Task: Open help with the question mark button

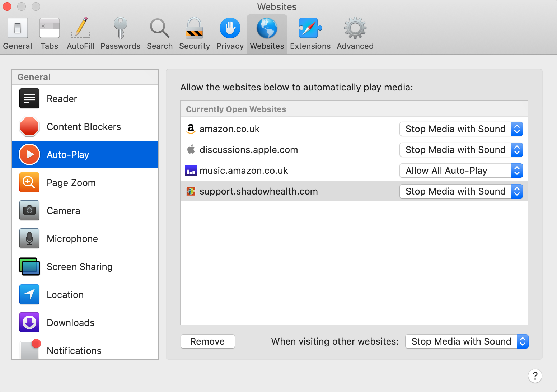Action: (x=535, y=376)
